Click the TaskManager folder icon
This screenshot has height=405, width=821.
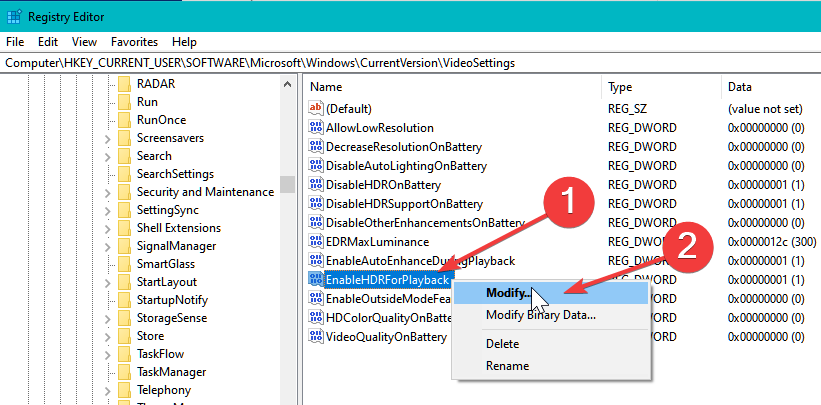(124, 371)
